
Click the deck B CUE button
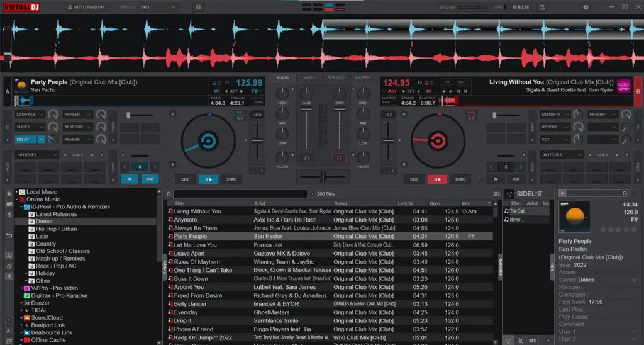coord(414,179)
